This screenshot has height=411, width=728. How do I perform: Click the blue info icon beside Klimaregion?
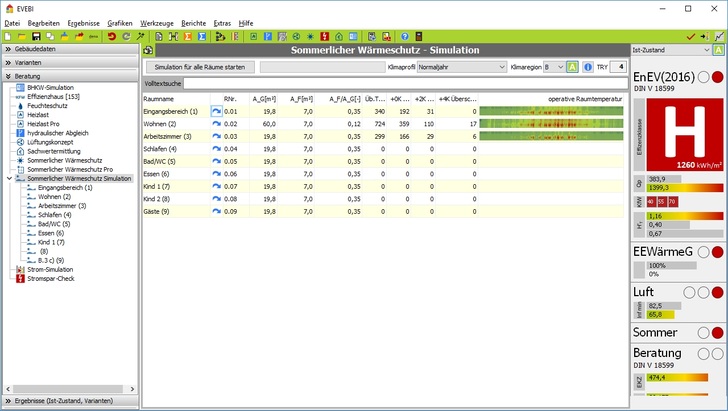tap(588, 67)
